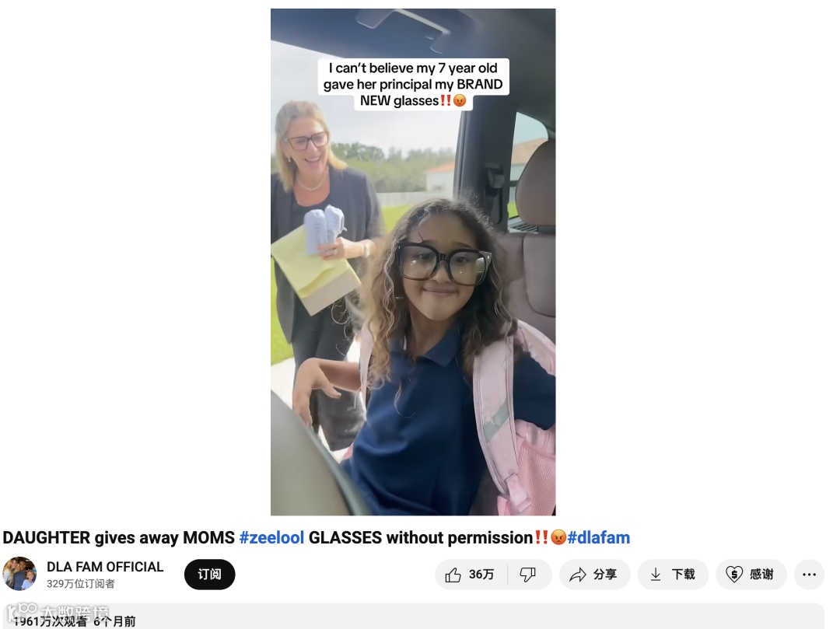Click the 36万 like count
840x629 pixels.
click(x=481, y=575)
